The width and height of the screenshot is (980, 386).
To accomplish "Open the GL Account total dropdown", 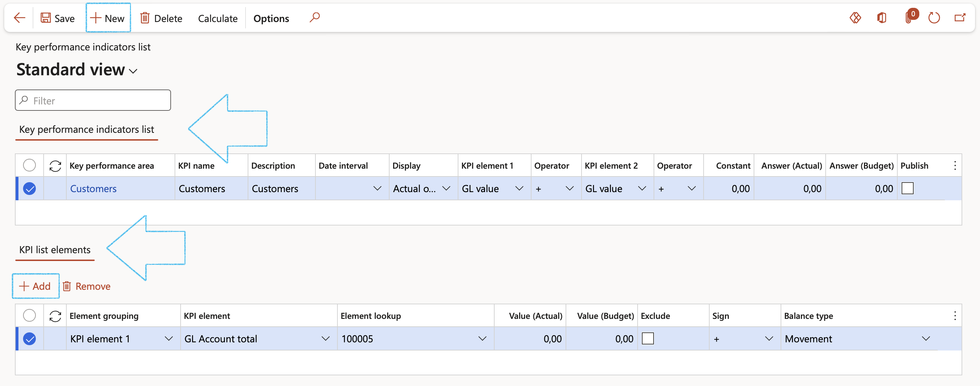I will click(x=325, y=338).
